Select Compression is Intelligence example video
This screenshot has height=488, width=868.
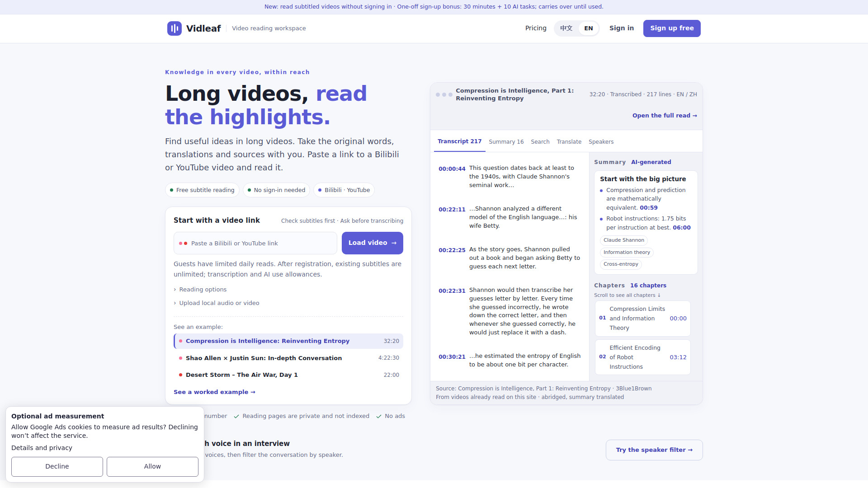click(x=288, y=341)
